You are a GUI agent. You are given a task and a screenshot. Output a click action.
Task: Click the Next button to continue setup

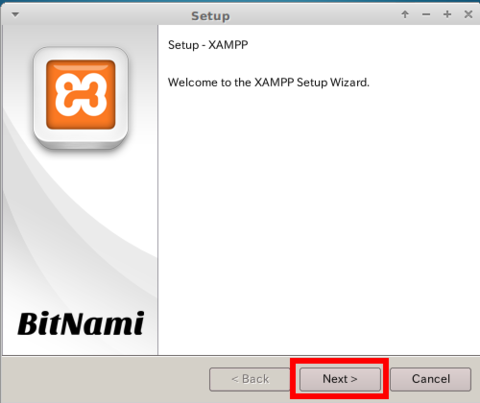340,379
